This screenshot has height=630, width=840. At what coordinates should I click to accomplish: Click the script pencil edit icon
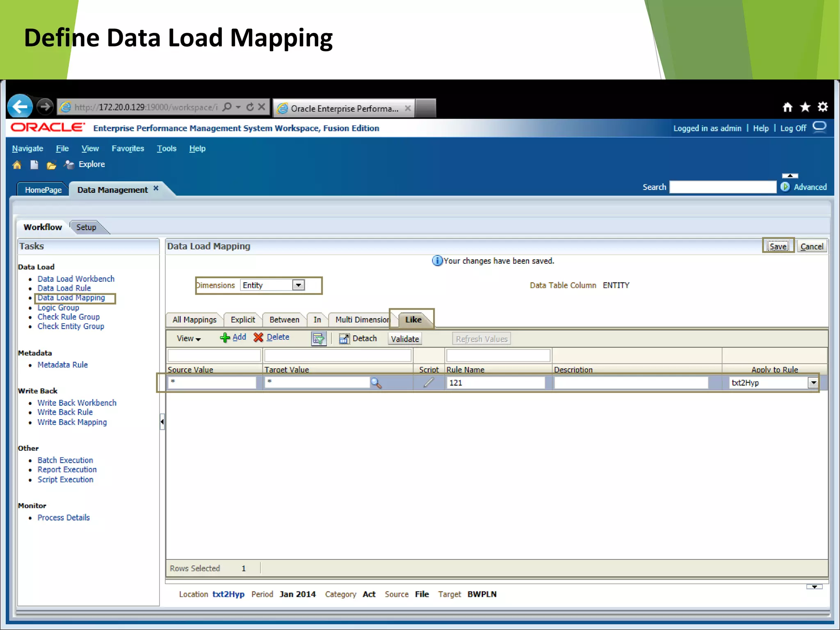click(428, 383)
